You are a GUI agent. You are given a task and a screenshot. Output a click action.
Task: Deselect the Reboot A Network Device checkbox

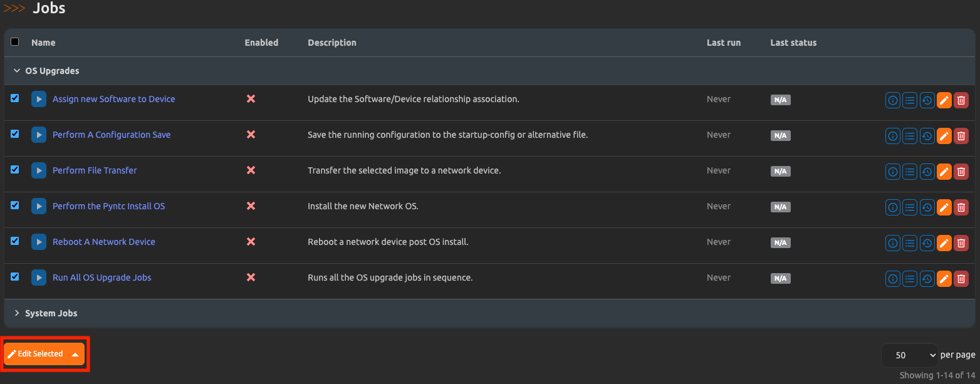tap(15, 241)
